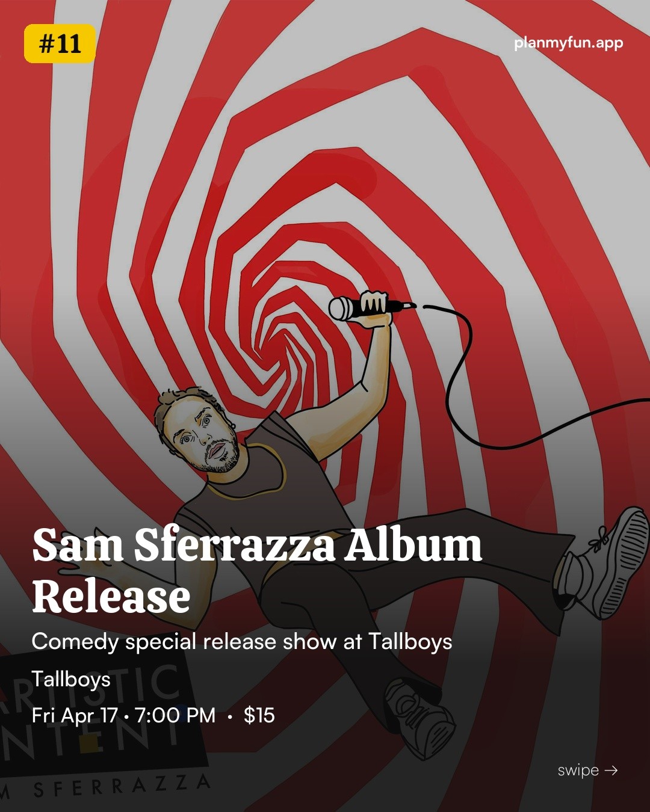This screenshot has height=812, width=650.
Task: Click the word swipe
Action: tap(578, 770)
